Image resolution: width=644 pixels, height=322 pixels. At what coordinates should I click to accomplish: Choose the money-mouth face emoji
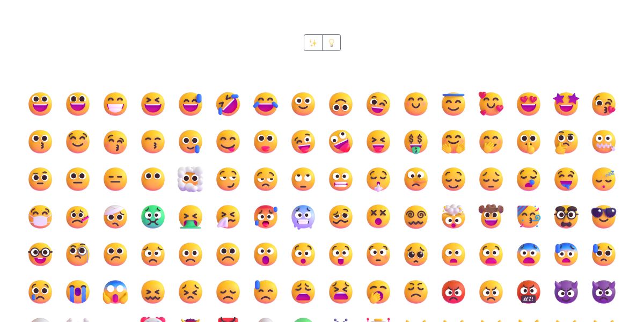tap(416, 142)
